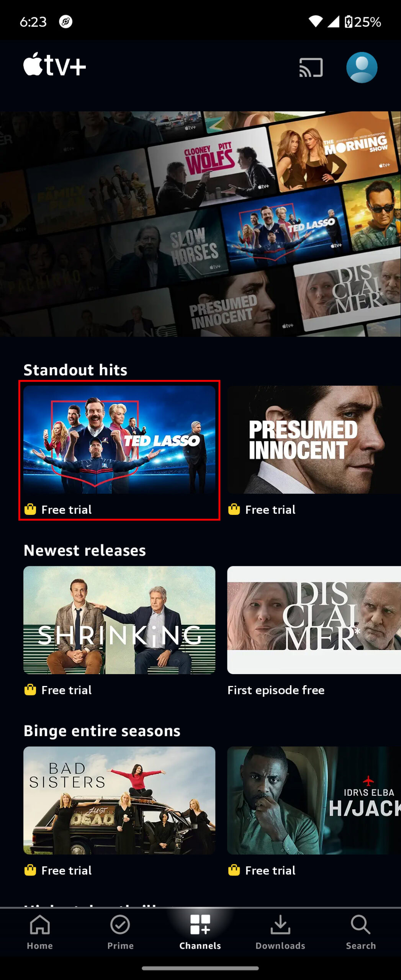
Task: Open the Prime tab
Action: [x=120, y=932]
